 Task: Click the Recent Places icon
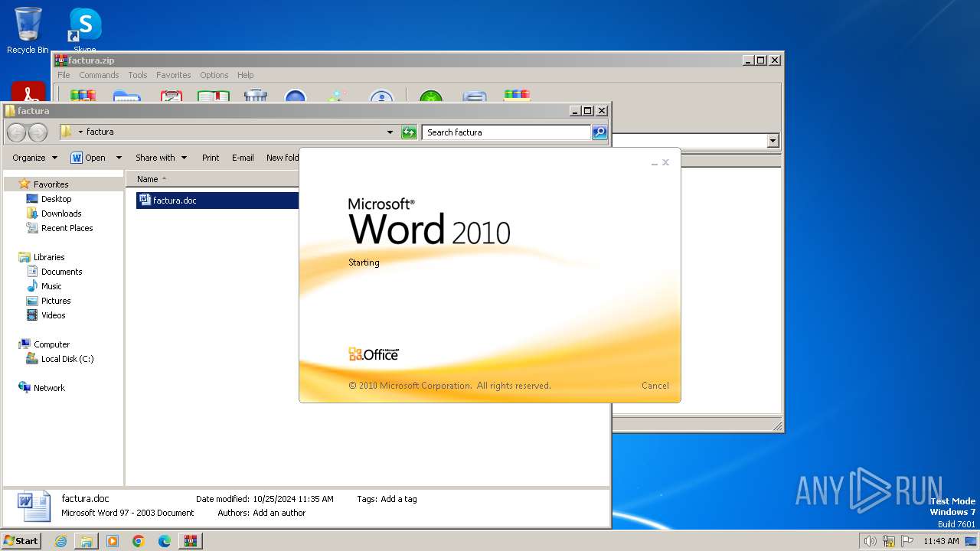[32, 228]
